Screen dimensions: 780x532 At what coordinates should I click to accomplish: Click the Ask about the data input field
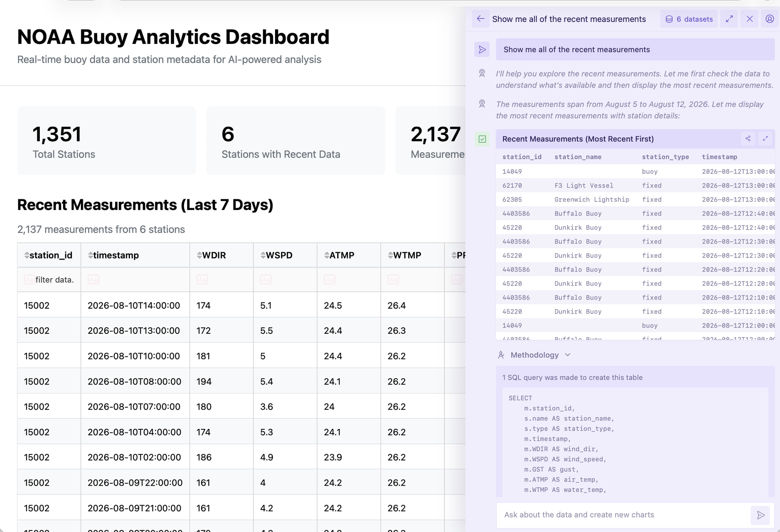point(623,515)
